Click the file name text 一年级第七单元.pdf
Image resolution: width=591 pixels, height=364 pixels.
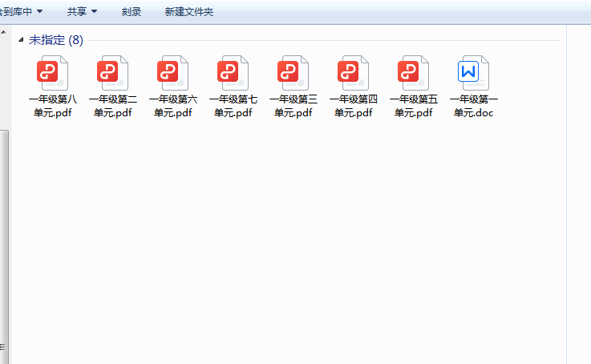pyautogui.click(x=233, y=106)
